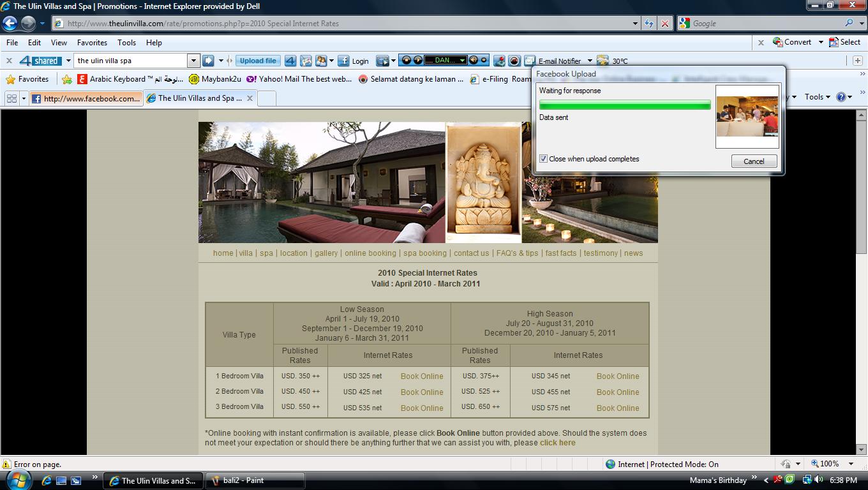Click the Facebook Login toolbar icon
Image resolution: width=868 pixels, height=490 pixels.
pyautogui.click(x=343, y=61)
